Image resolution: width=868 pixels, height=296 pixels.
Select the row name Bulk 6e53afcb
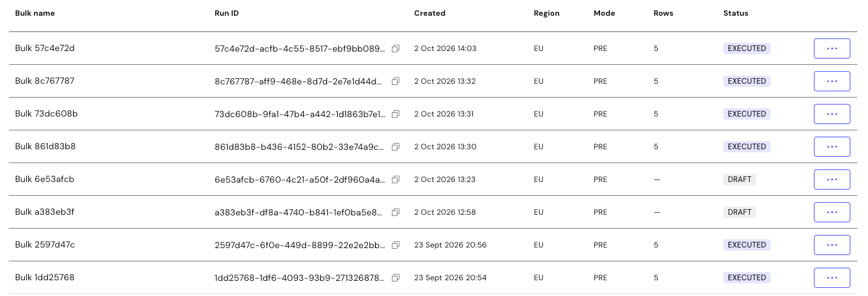(45, 179)
